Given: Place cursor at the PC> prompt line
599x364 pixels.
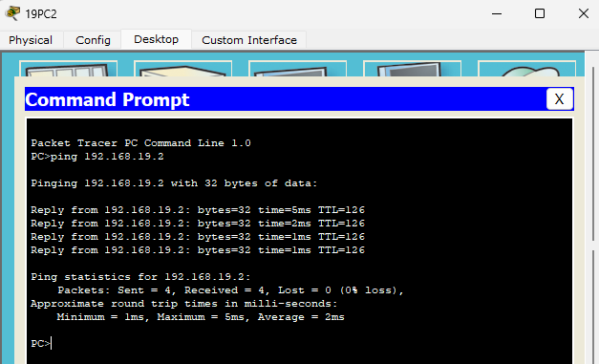Looking at the screenshot, I should (41, 343).
